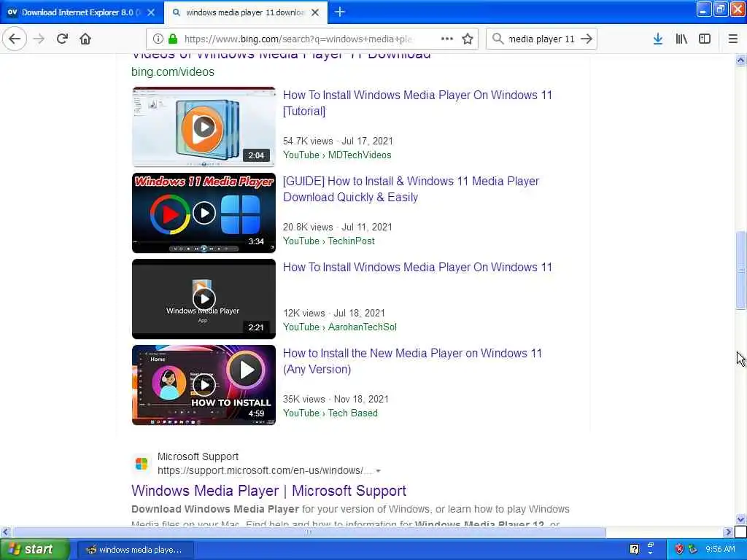Toggle the sidebar view
The image size is (747, 560).
click(705, 39)
